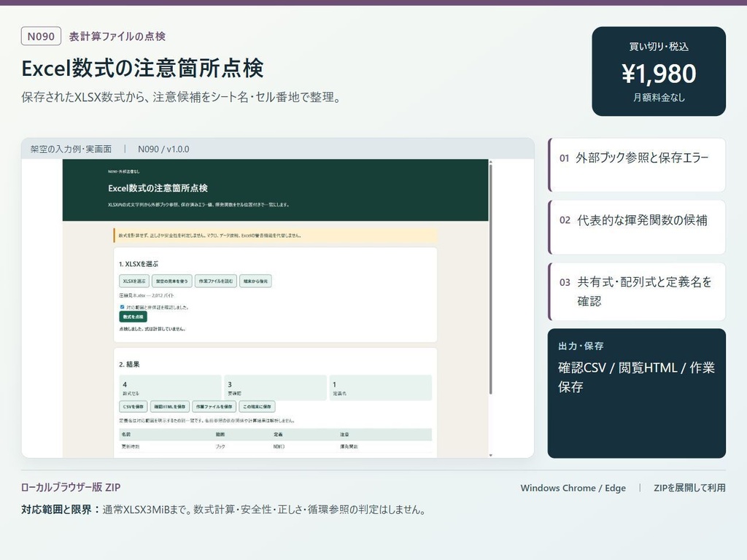The image size is (747, 560).
Task: Click the 名前 column header in results table
Action: tap(126, 435)
